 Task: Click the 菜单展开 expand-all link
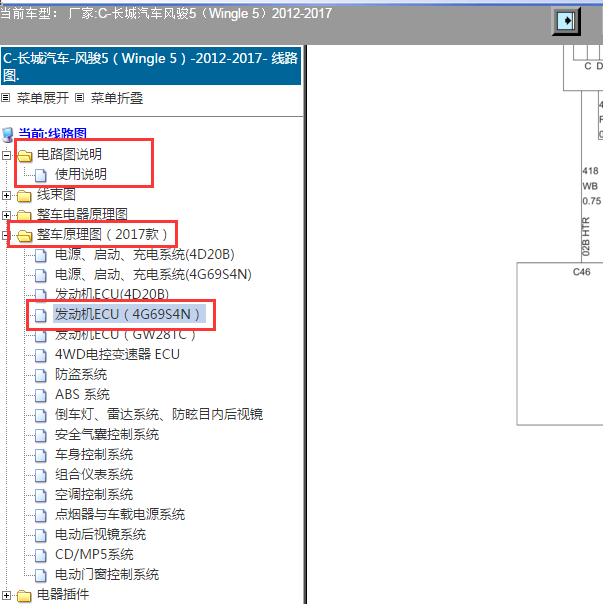pos(43,98)
